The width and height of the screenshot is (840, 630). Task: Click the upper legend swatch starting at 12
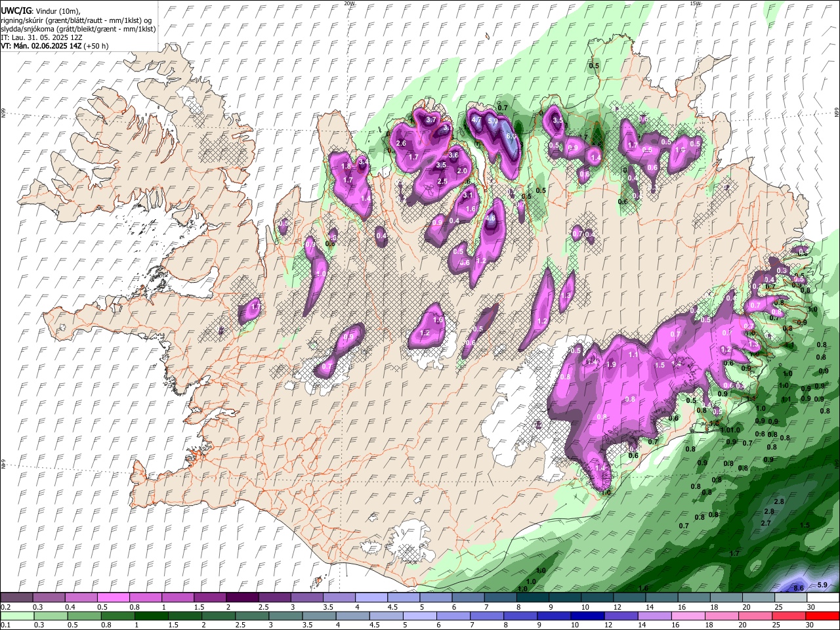(x=629, y=598)
